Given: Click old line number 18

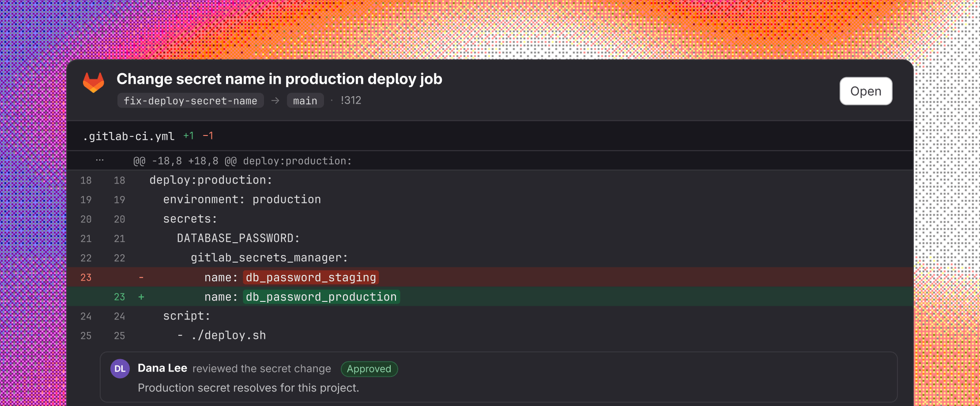Looking at the screenshot, I should tap(86, 180).
